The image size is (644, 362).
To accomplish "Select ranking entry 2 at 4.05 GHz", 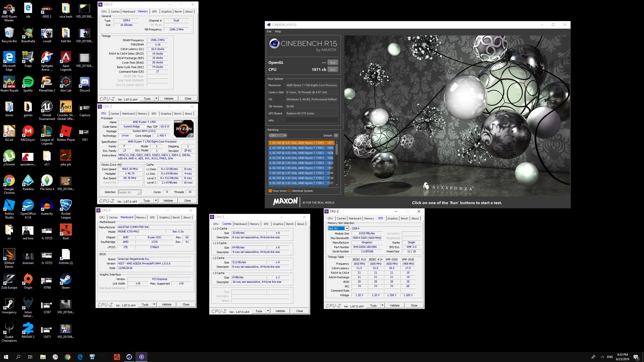I will (x=301, y=148).
